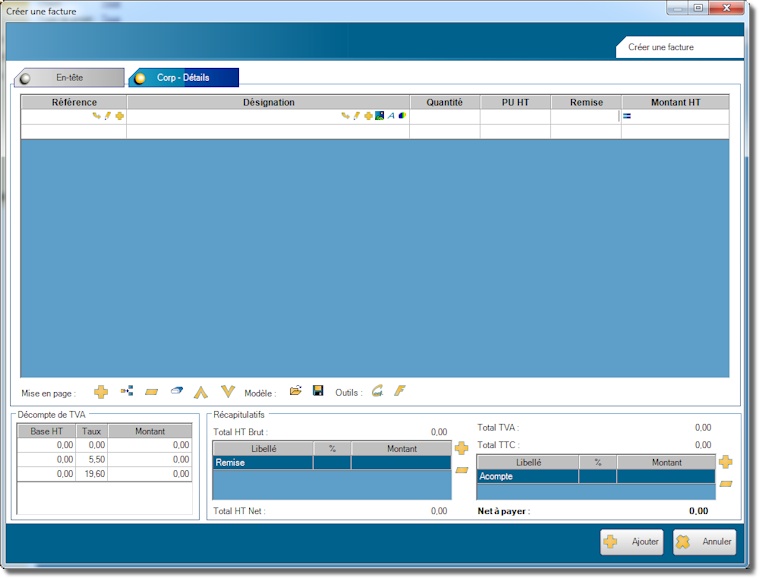Click the Ajouter button
Image resolution: width=760 pixels, height=580 pixels.
point(631,542)
